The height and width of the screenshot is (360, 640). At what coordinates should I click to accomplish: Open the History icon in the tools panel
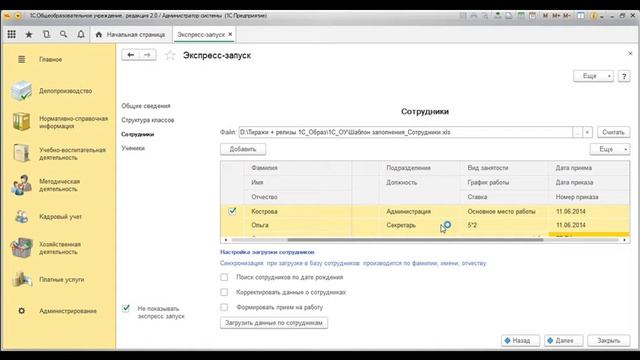point(47,35)
